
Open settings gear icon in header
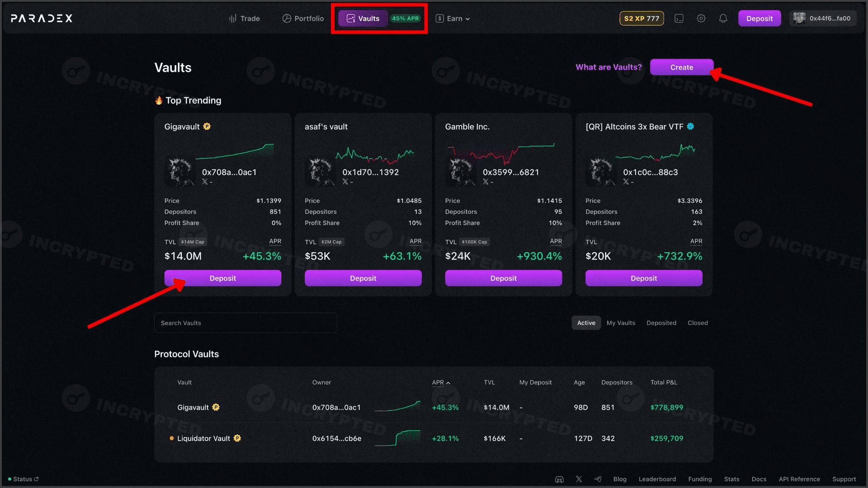pos(701,19)
